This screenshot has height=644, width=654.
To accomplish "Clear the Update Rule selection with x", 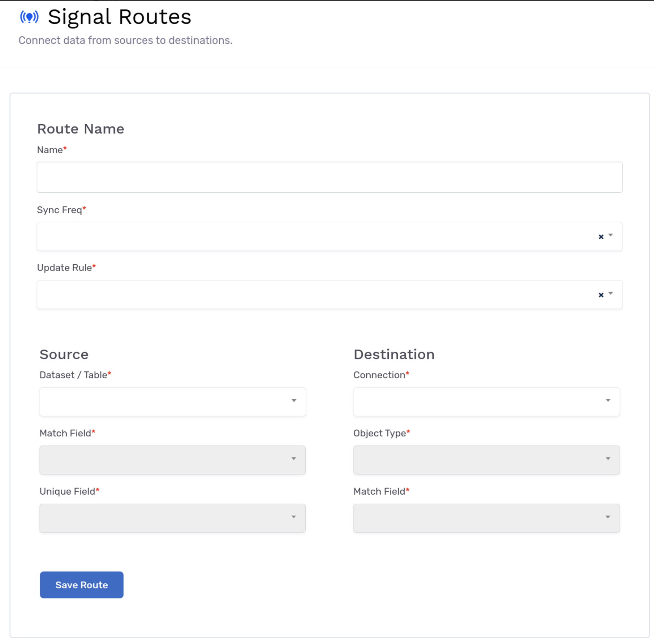I will 601,295.
